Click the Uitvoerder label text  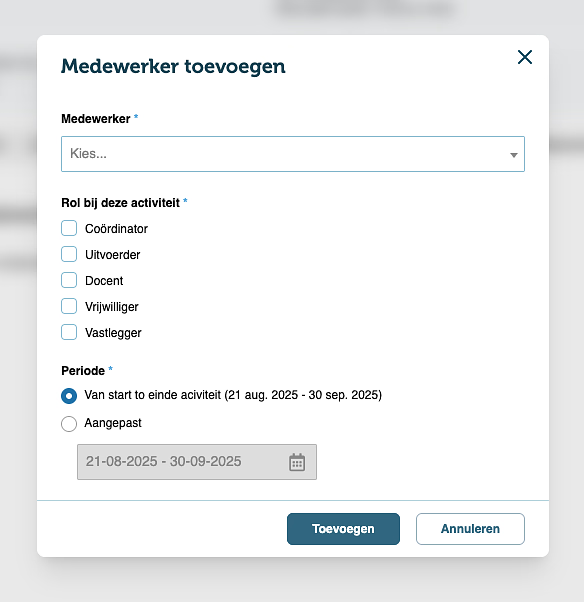112,255
